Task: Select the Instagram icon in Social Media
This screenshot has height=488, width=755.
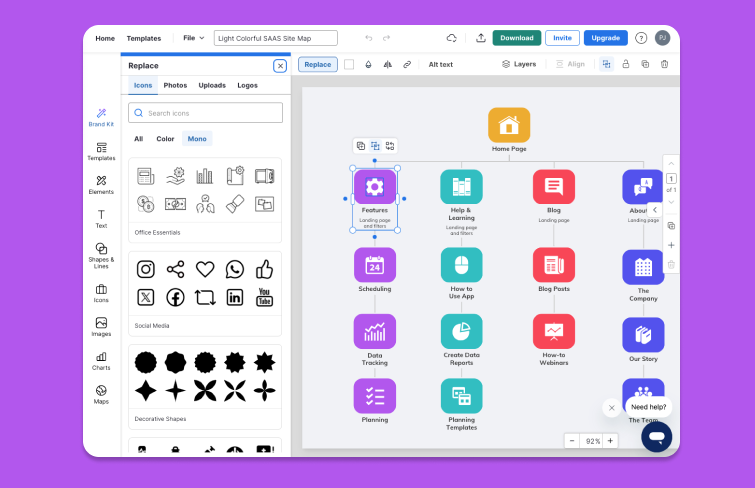Action: (146, 269)
